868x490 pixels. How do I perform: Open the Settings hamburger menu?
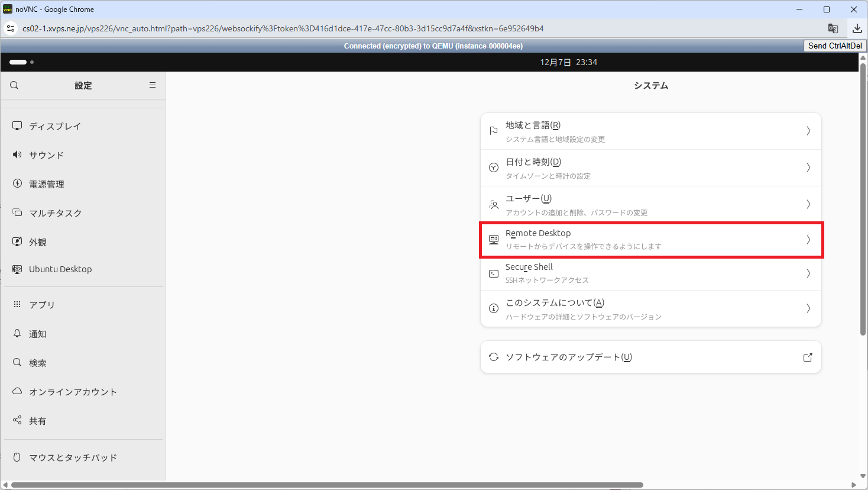tap(153, 85)
